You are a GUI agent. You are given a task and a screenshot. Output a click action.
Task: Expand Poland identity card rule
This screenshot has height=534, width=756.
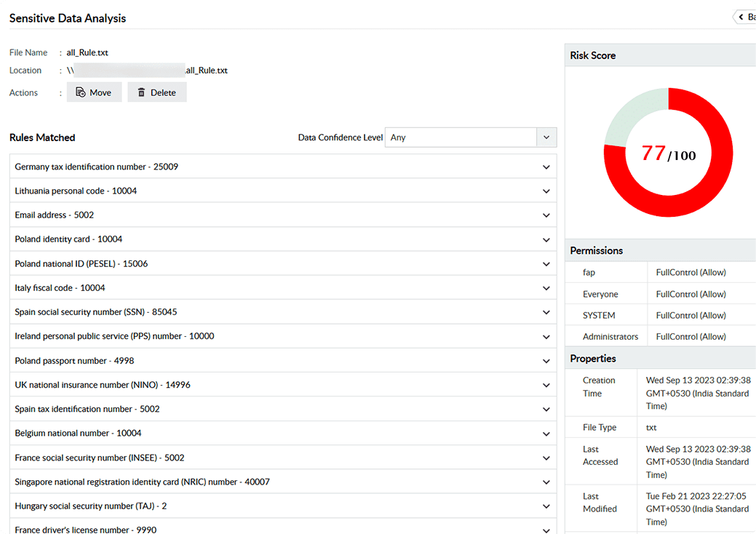pyautogui.click(x=283, y=239)
